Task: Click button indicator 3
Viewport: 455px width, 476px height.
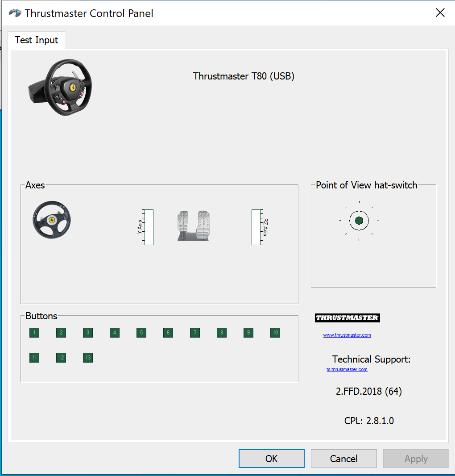Action: click(x=88, y=332)
